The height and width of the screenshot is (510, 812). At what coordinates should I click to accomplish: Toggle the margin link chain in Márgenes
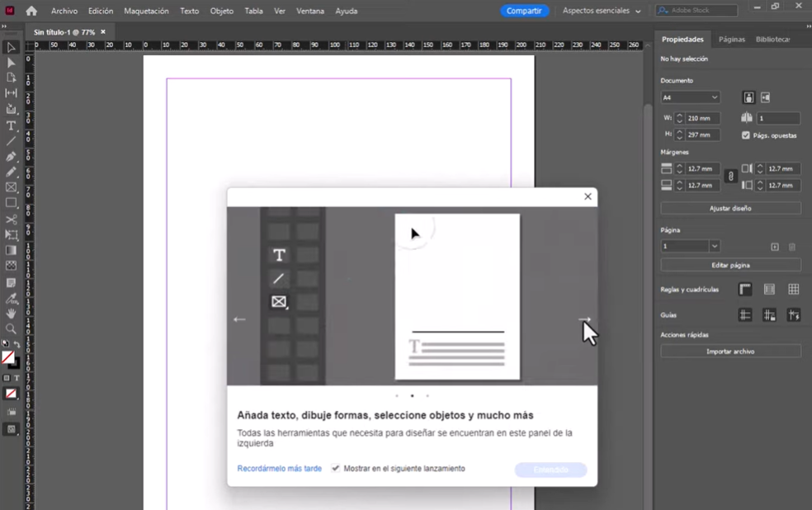(730, 177)
